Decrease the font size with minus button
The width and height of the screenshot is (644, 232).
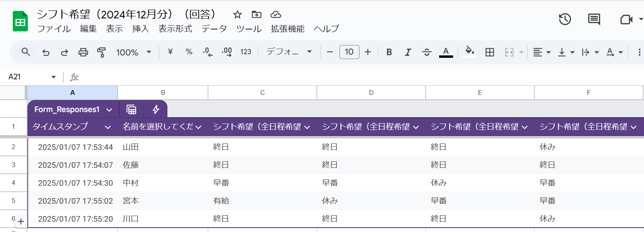coord(330,52)
